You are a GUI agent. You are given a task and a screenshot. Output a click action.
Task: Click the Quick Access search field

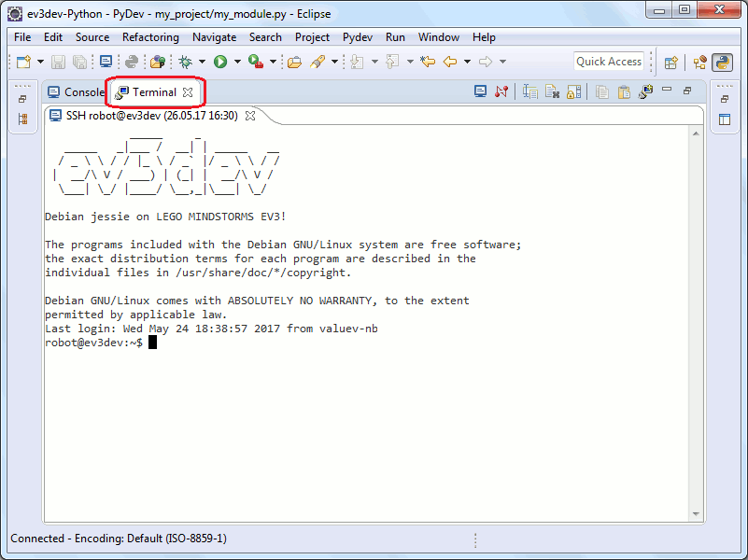[609, 62]
